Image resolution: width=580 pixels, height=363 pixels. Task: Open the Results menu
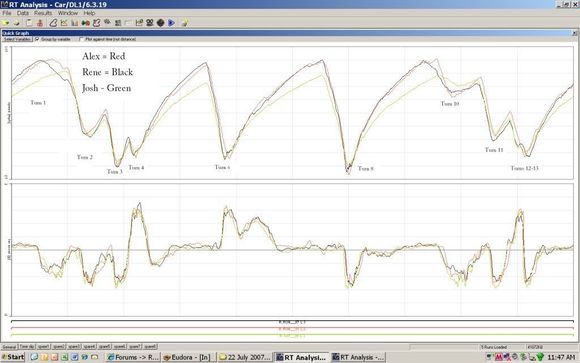pyautogui.click(x=43, y=13)
